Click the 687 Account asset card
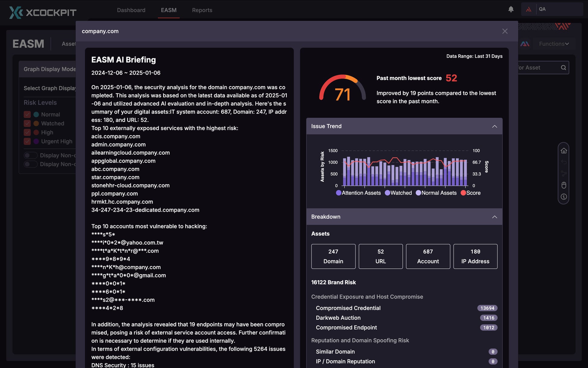 428,256
